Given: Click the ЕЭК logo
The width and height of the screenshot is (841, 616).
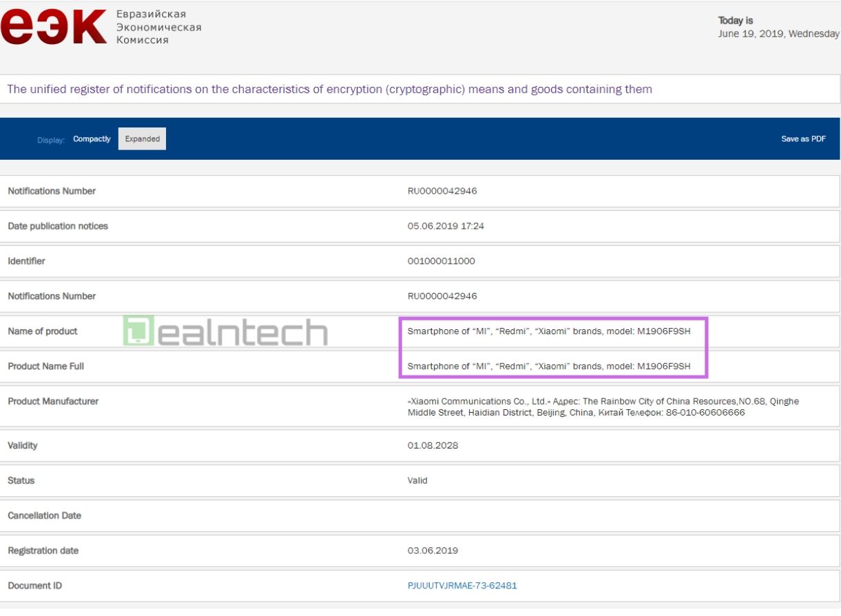Looking at the screenshot, I should 54,26.
